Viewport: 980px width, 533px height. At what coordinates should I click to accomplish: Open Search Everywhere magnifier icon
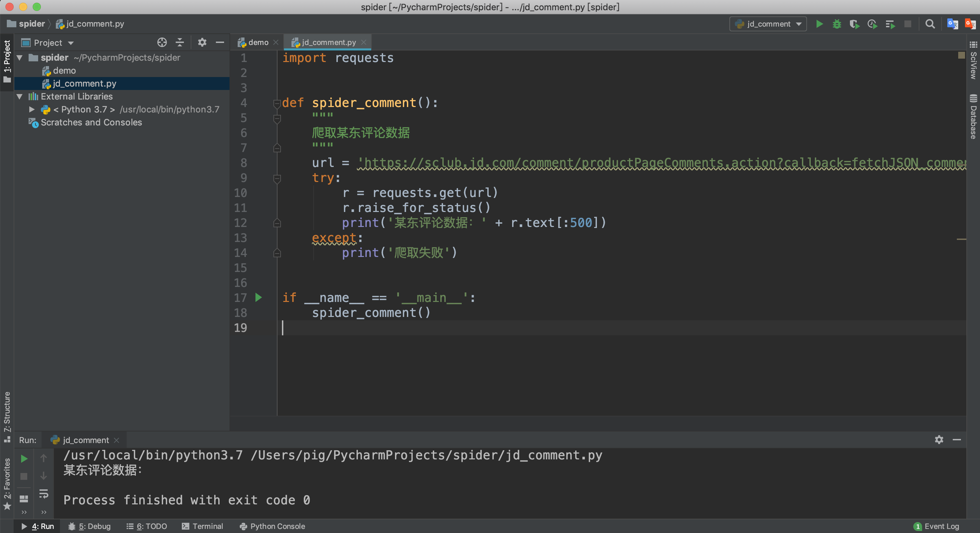[x=930, y=24]
